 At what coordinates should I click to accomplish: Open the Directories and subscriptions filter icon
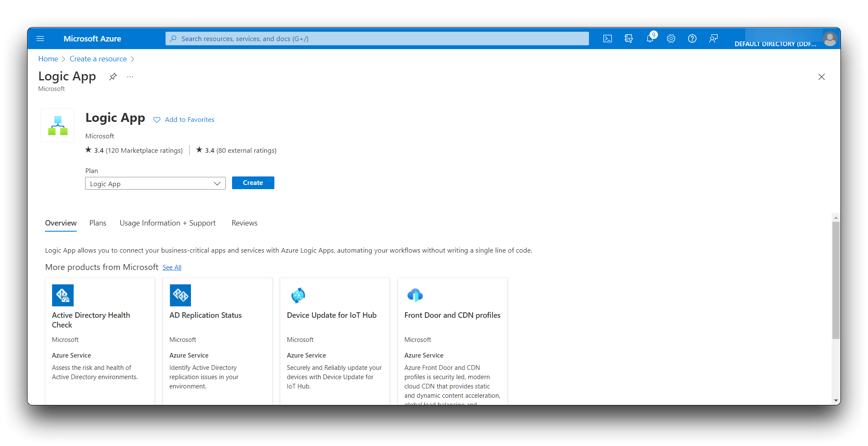629,39
